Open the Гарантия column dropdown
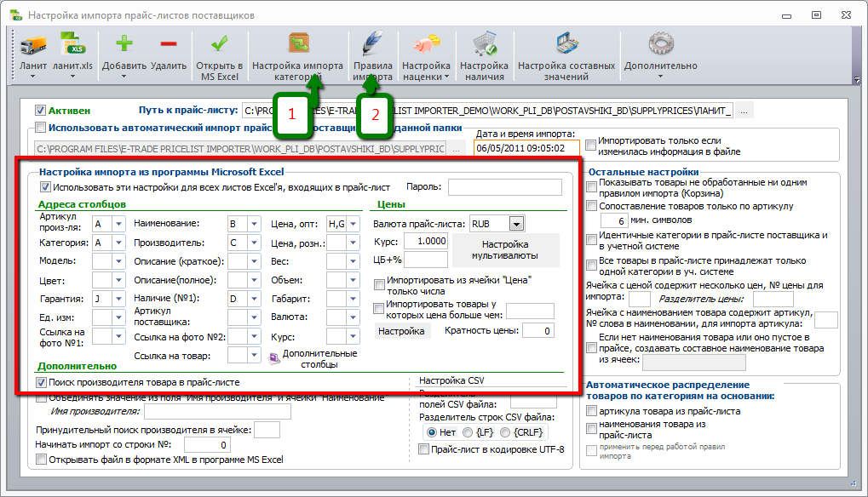Image resolution: width=868 pixels, height=497 pixels. click(119, 299)
